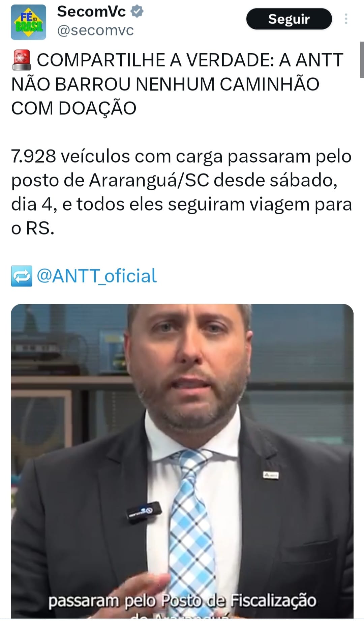This screenshot has height=624, width=364.
Task: Follow SecomVc with Seguir button
Action: (289, 19)
